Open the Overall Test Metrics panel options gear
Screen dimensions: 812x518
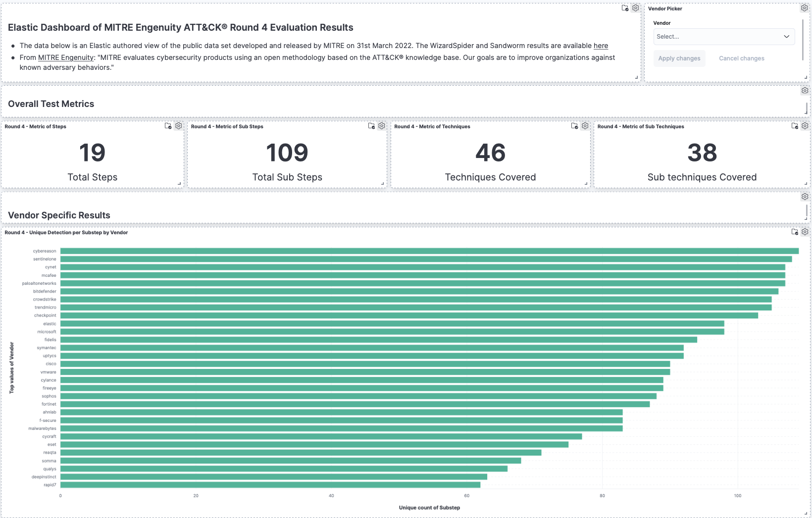click(x=805, y=91)
